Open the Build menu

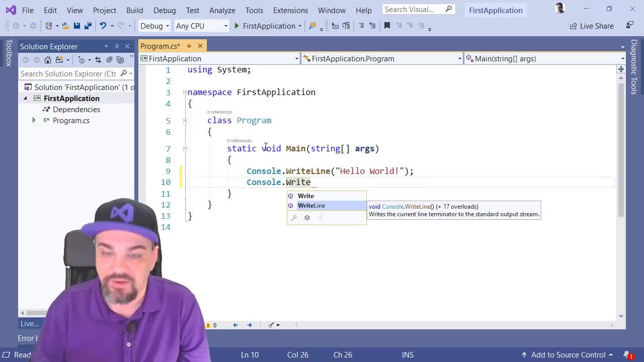tap(135, 10)
